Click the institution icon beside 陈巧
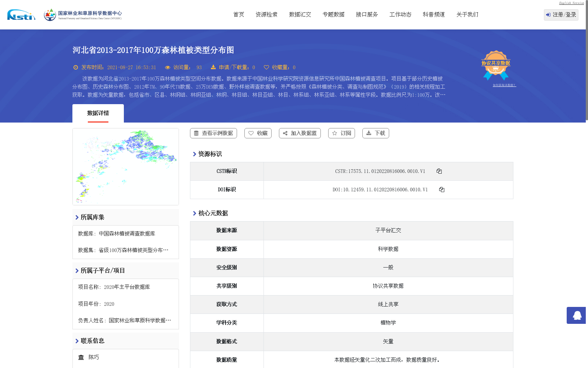 (x=81, y=357)
